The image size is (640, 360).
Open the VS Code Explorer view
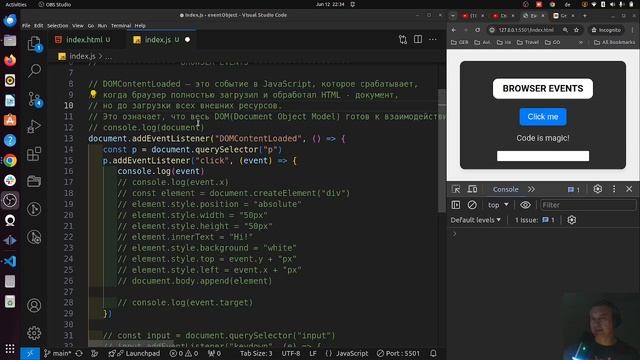(x=34, y=43)
